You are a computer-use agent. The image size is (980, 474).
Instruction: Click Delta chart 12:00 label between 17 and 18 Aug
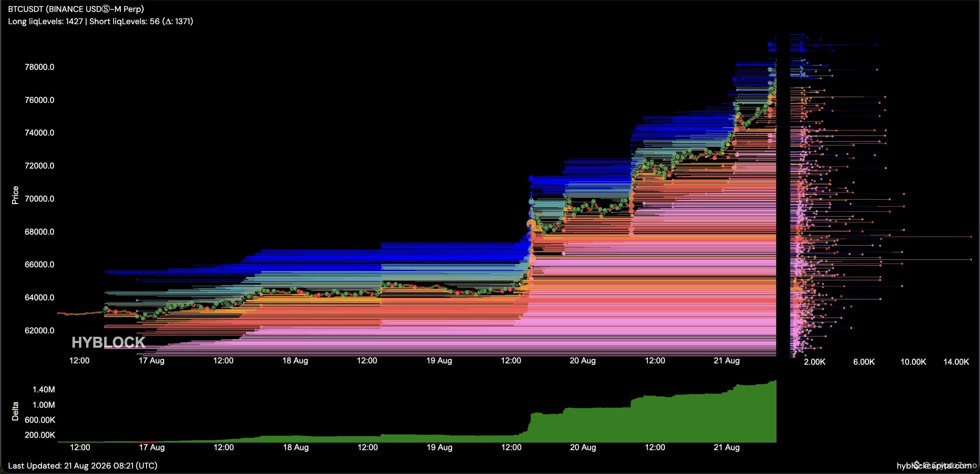point(224,447)
